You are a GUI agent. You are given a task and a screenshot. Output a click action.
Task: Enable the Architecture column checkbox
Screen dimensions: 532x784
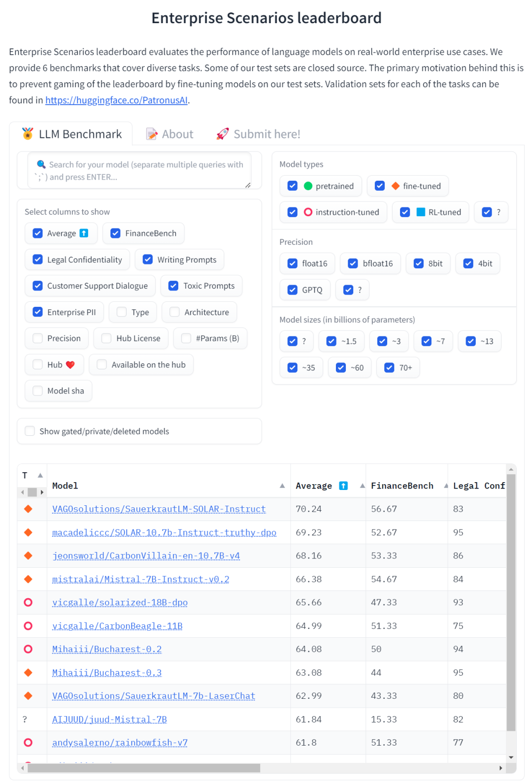[174, 312]
